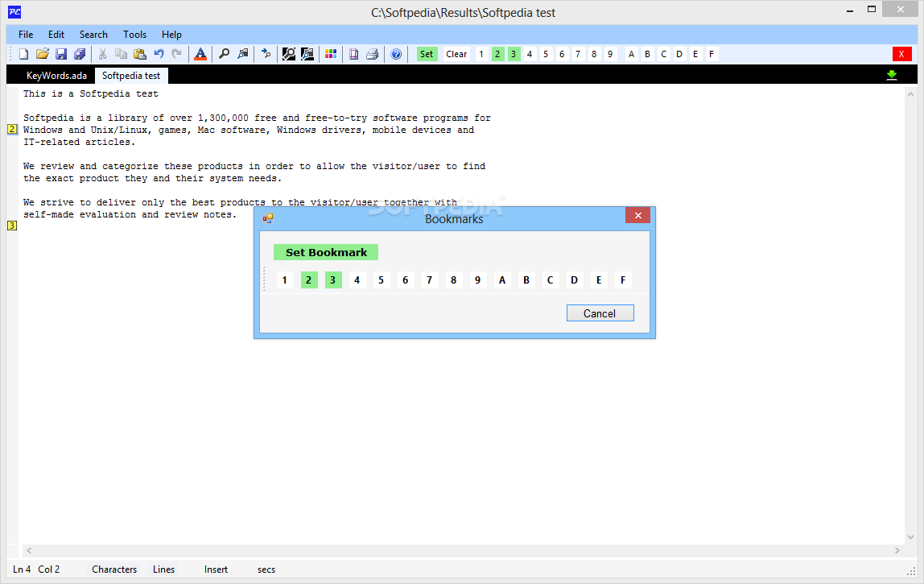Select bookmark F in the toolbar
Screen dimensions: 924x584
click(712, 54)
